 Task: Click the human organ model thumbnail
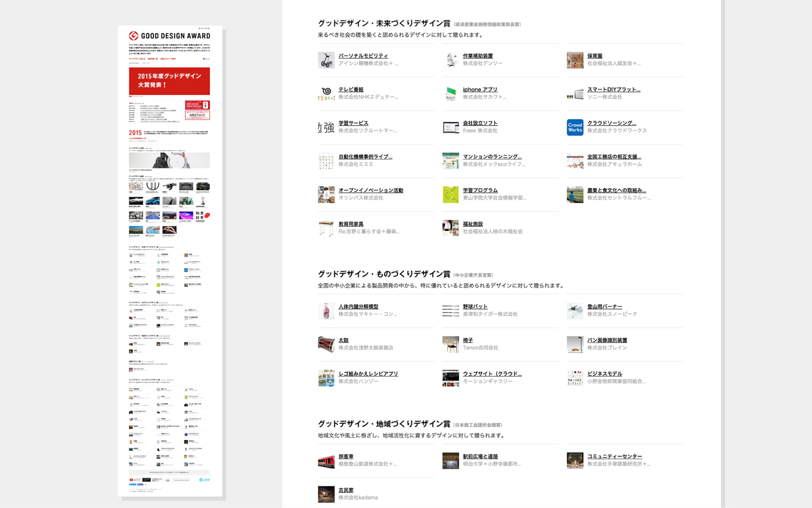[x=326, y=311]
